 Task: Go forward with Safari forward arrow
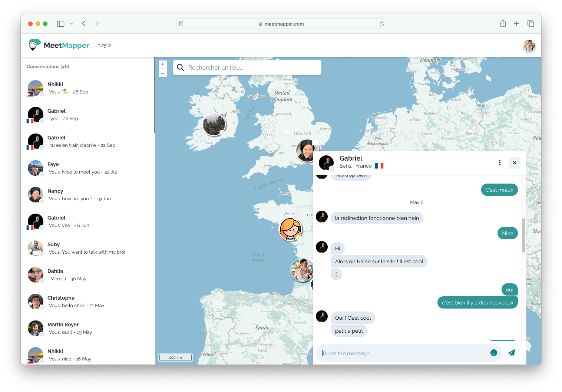pos(97,24)
